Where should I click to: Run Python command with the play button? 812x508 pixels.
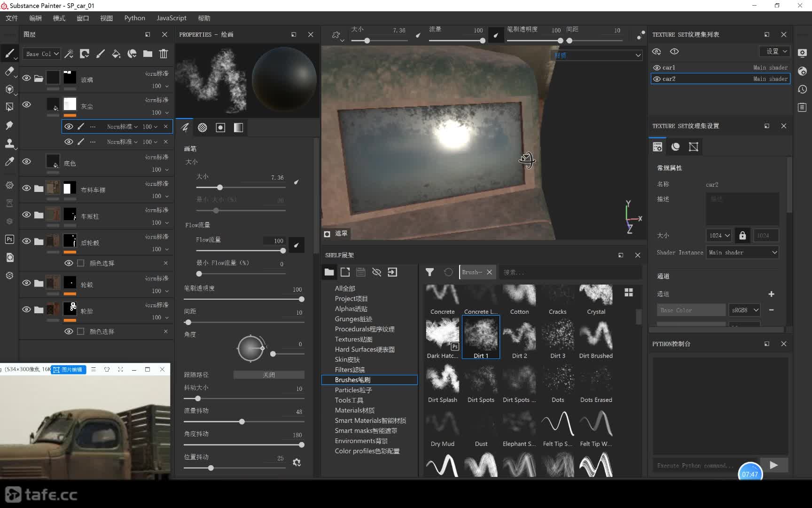[773, 465]
